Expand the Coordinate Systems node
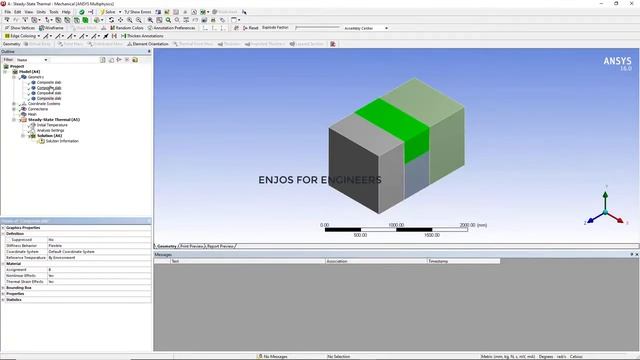Screen dimensions: 640x360 [x=14, y=104]
